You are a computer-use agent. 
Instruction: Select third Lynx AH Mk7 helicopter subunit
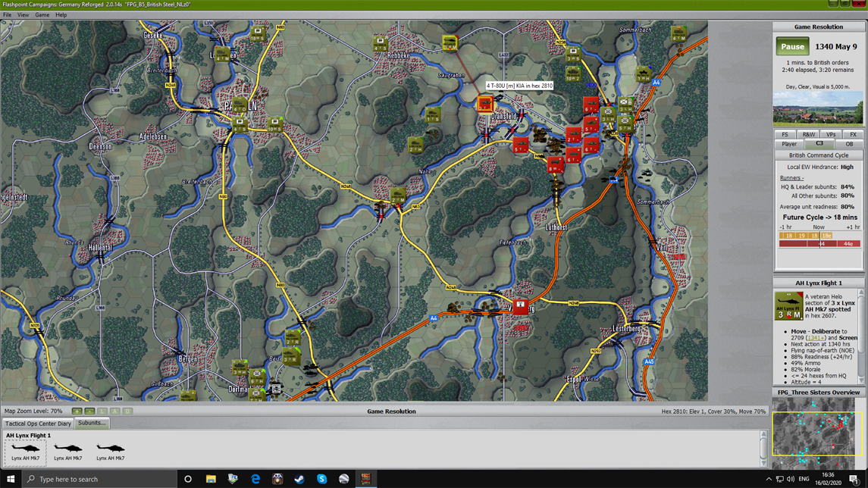[110, 451]
